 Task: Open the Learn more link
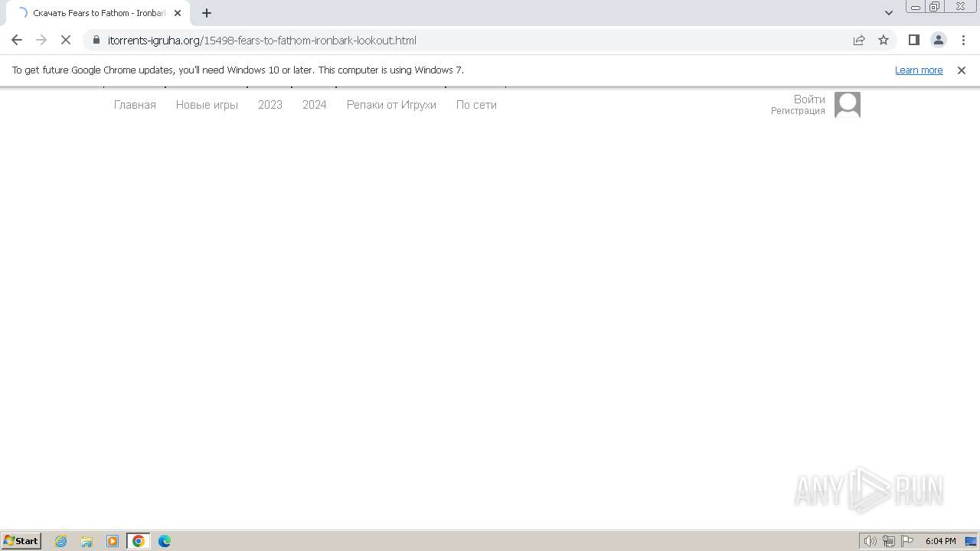click(x=919, y=70)
